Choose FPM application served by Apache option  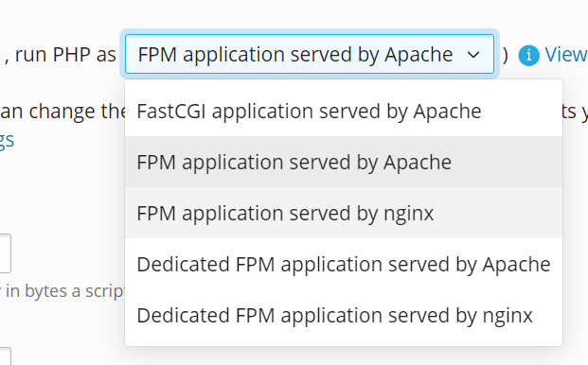[344, 162]
